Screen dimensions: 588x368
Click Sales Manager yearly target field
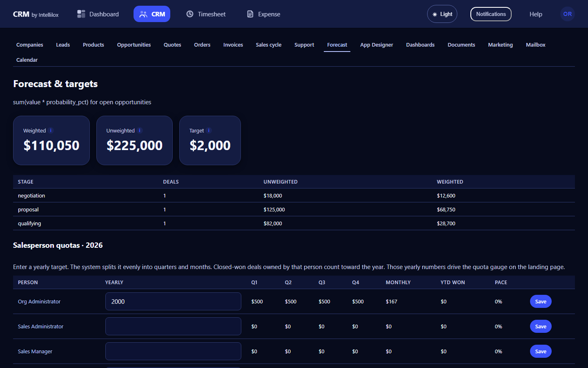(173, 351)
